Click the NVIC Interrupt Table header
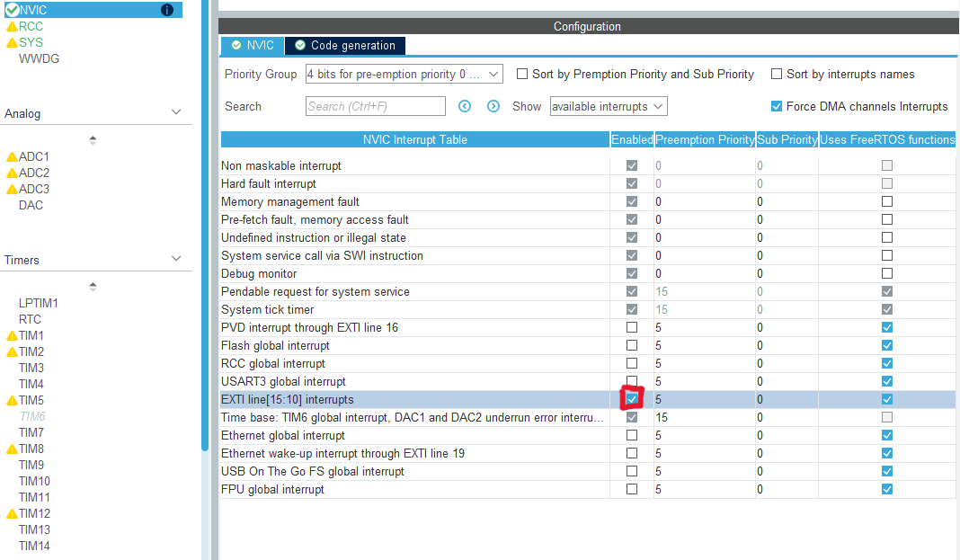This screenshot has height=560, width=960. click(415, 139)
